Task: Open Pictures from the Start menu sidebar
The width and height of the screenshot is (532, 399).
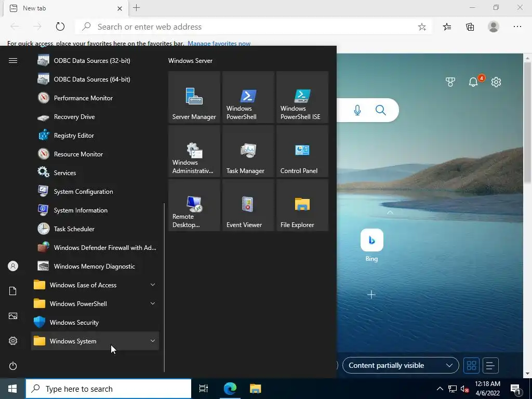Action: tap(13, 316)
